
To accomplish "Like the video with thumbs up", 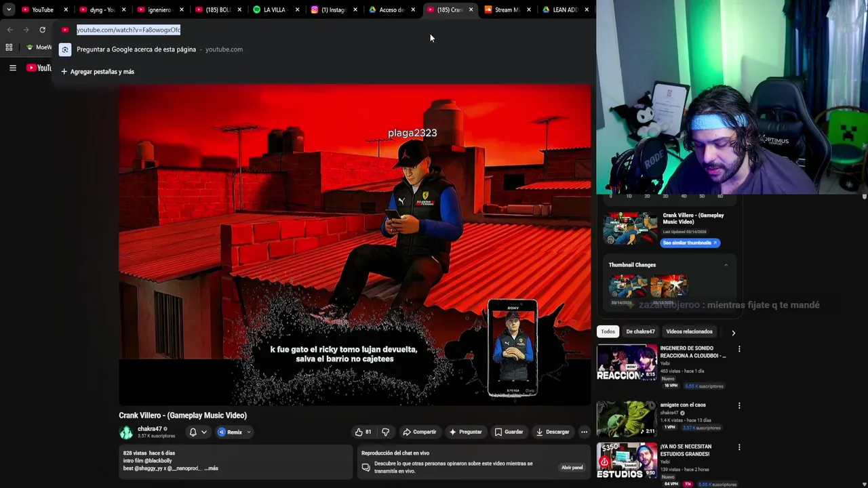I will coord(363,432).
